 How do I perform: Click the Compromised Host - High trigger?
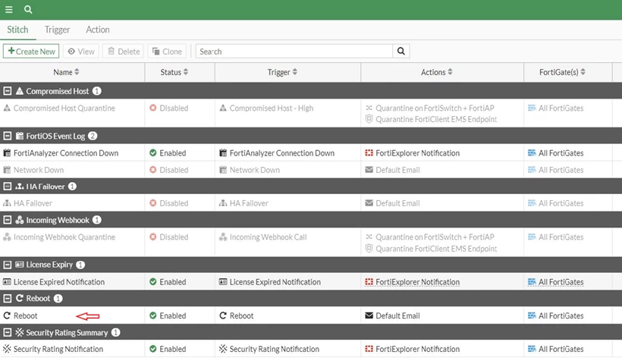[272, 108]
